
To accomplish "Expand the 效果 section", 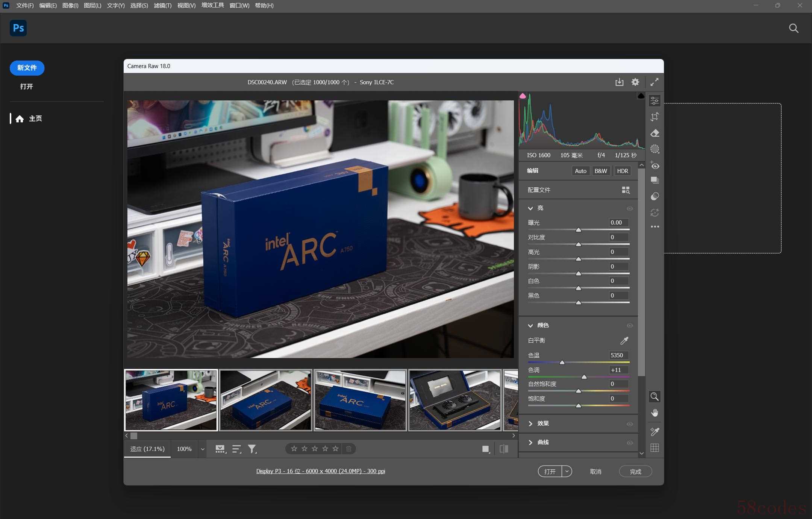I will click(530, 424).
